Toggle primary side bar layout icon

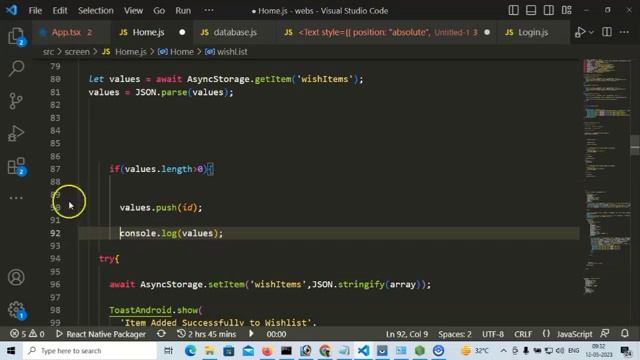[513, 10]
